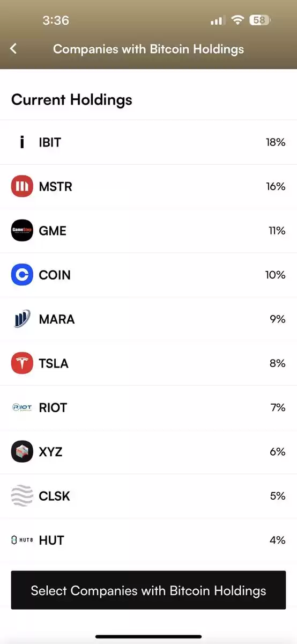Tap the CLSK wave logo icon
The width and height of the screenshot is (297, 644).
[x=22, y=496]
